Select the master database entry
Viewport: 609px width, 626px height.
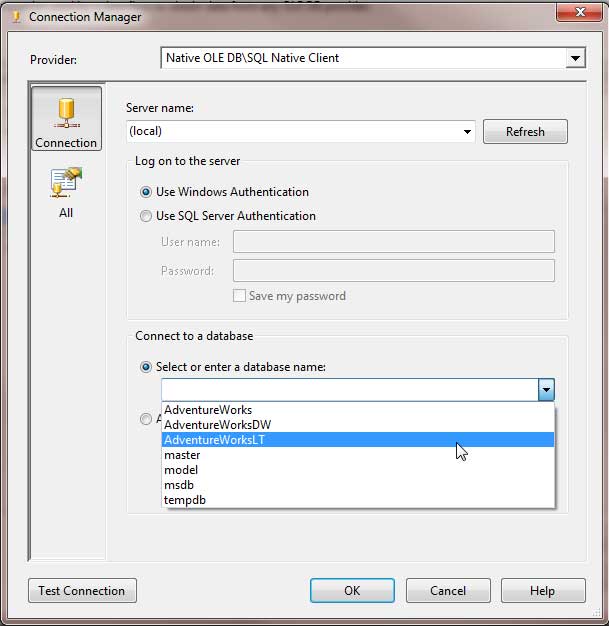(182, 455)
